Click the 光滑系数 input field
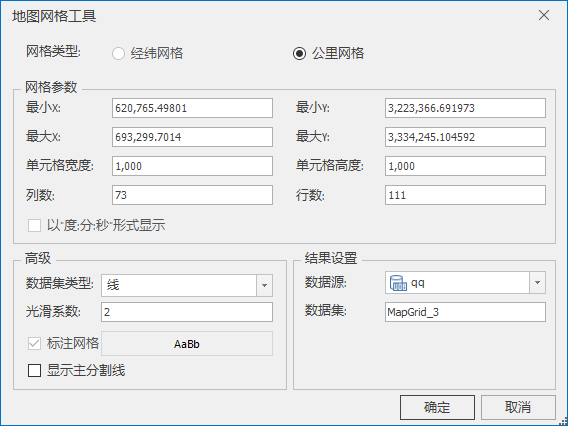Viewport: 568px width, 426px height. point(187,312)
